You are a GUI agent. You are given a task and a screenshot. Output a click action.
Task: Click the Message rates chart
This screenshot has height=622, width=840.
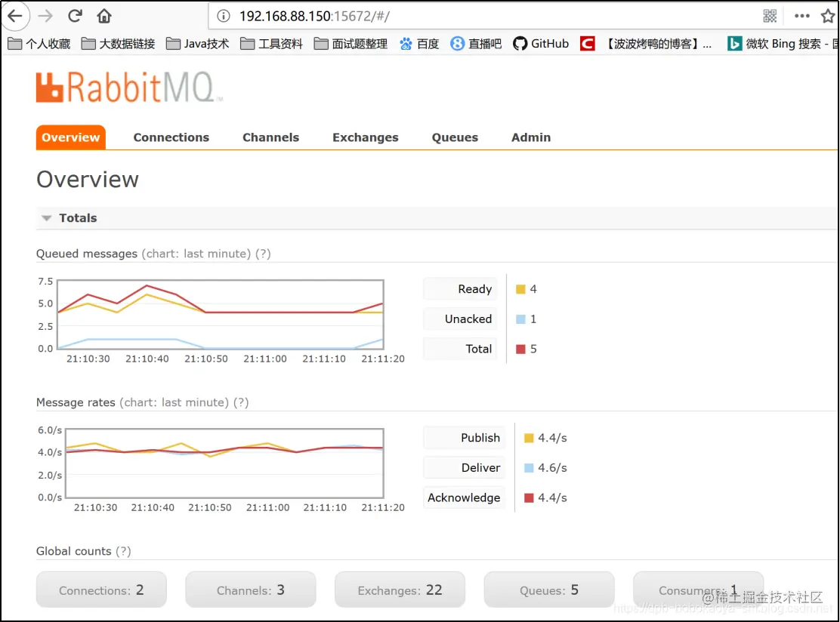point(224,463)
